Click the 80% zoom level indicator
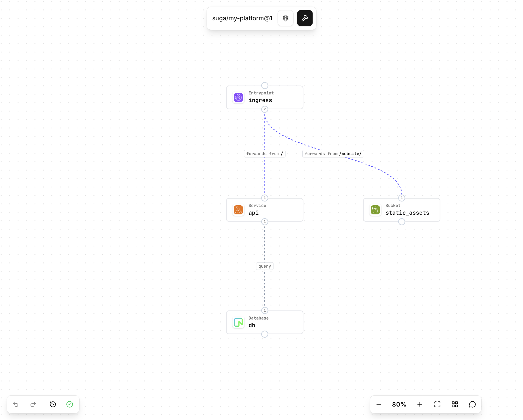This screenshot has height=420, width=523. tap(399, 404)
